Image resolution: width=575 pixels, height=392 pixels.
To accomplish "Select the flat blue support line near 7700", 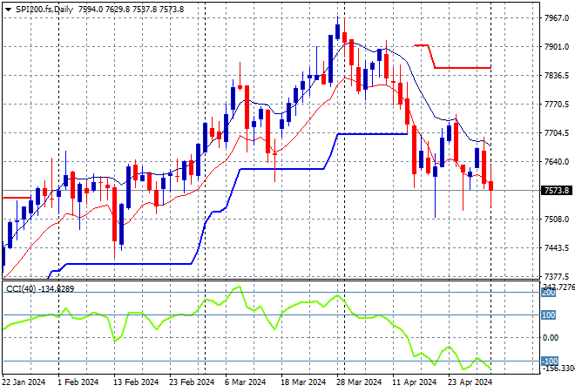I will click(x=372, y=134).
